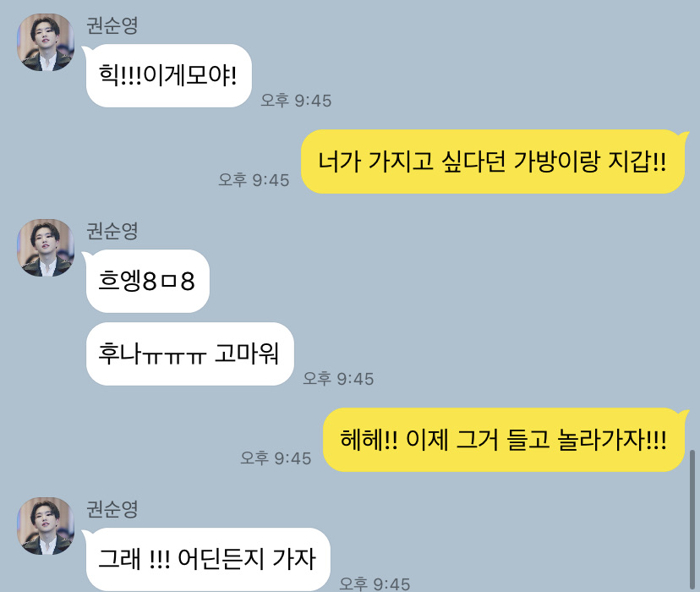The height and width of the screenshot is (592, 700).
Task: Tap the profile photo beside the 흐엥8ㅁ8 message
Action: (x=46, y=248)
